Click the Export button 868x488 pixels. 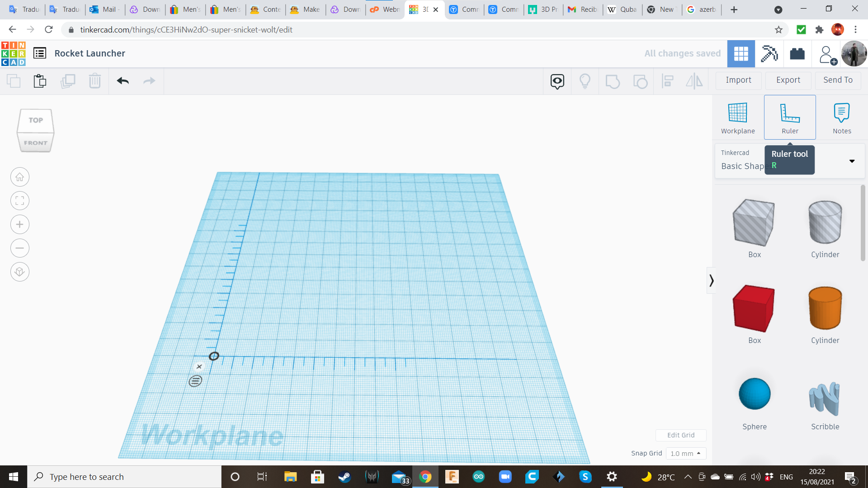[788, 80]
